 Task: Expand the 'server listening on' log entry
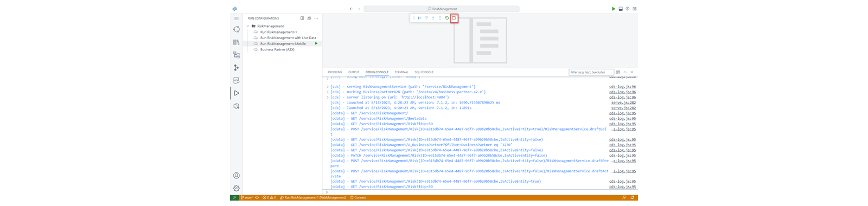pos(327,98)
